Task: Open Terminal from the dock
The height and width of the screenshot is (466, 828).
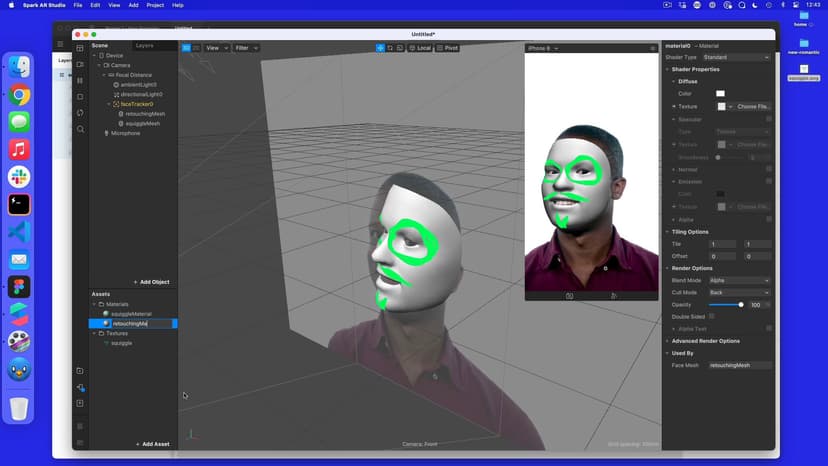Action: pyautogui.click(x=19, y=204)
